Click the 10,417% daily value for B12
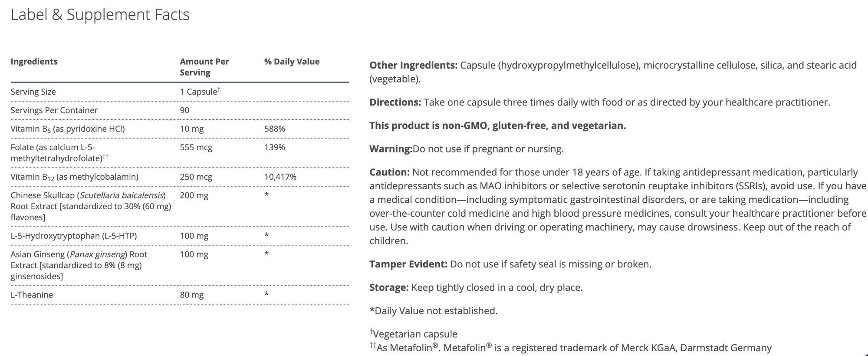The image size is (868, 356). pos(280,177)
